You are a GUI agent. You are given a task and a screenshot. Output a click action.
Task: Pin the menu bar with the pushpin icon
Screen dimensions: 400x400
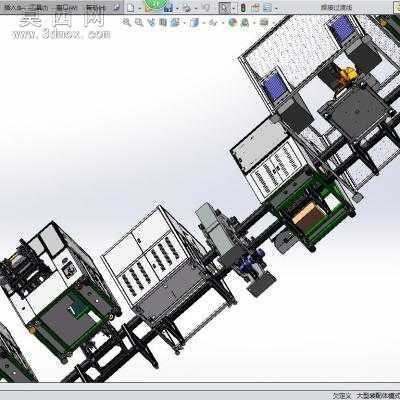coord(117,8)
